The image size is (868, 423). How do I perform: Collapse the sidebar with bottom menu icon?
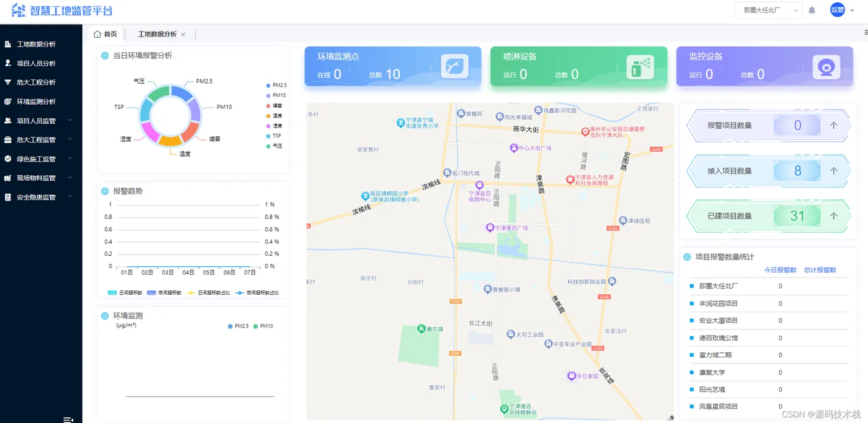[68, 419]
